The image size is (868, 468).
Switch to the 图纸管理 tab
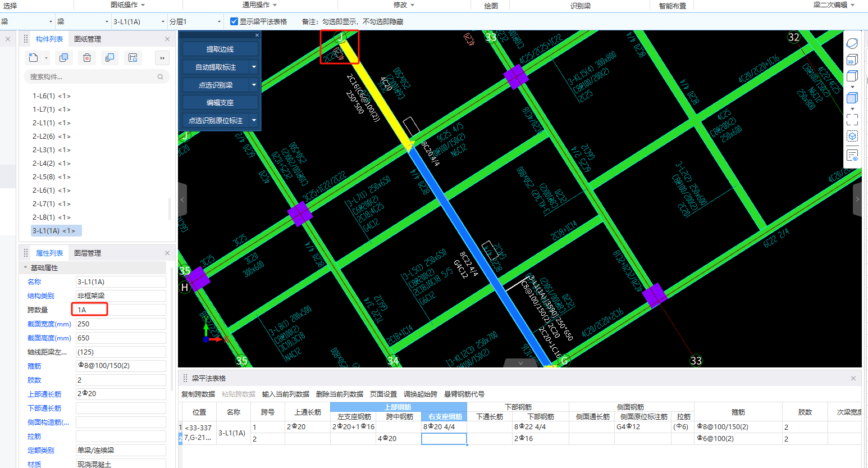click(x=88, y=39)
